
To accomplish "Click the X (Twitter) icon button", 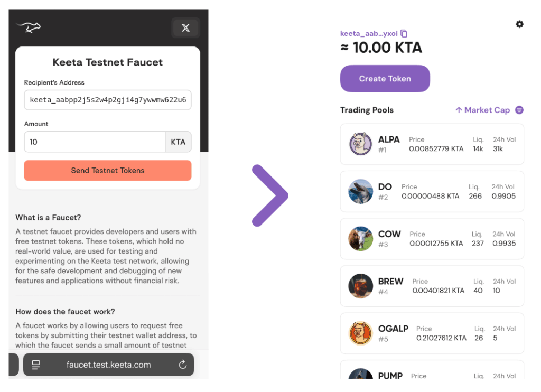I will click(x=185, y=28).
